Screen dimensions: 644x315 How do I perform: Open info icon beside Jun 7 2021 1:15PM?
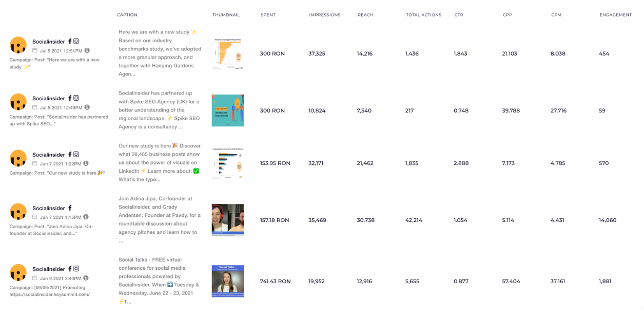(86, 217)
